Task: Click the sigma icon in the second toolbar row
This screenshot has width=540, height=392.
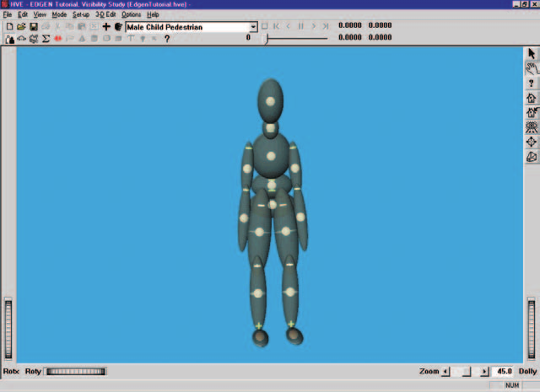Action: (46, 39)
